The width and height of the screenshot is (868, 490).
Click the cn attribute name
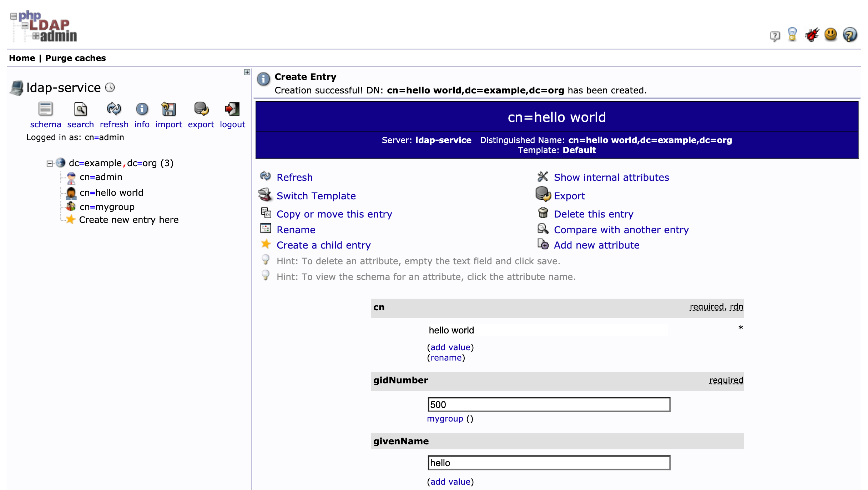point(379,307)
